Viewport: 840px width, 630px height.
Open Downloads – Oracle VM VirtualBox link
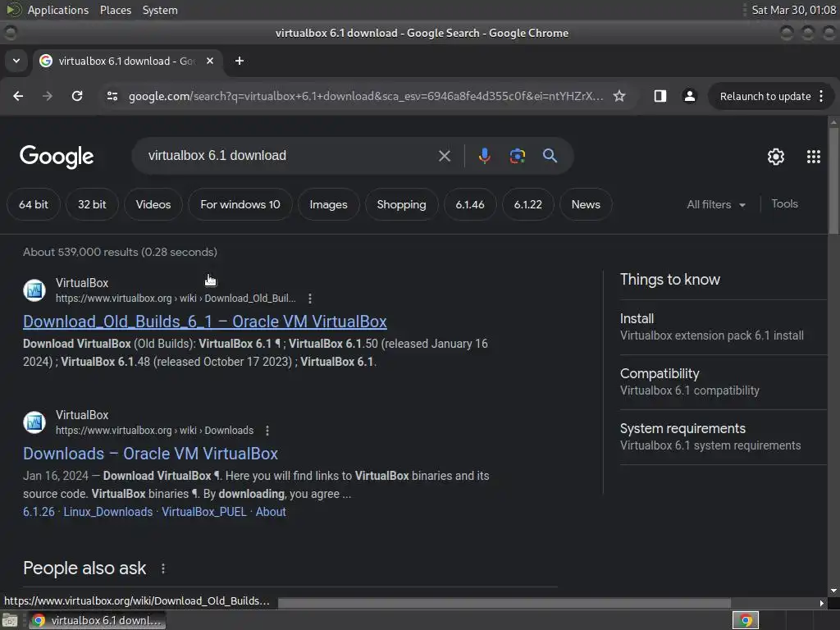point(151,454)
